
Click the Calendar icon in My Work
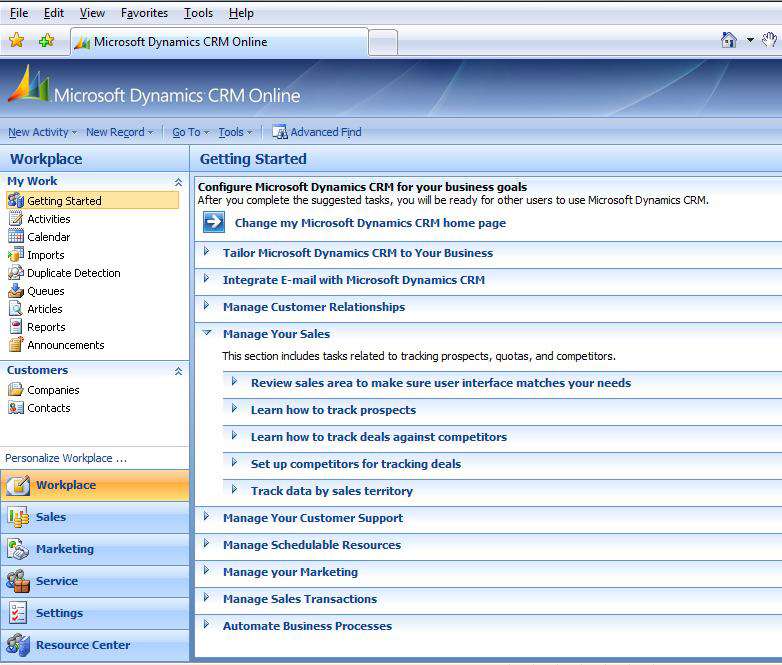[x=16, y=236]
